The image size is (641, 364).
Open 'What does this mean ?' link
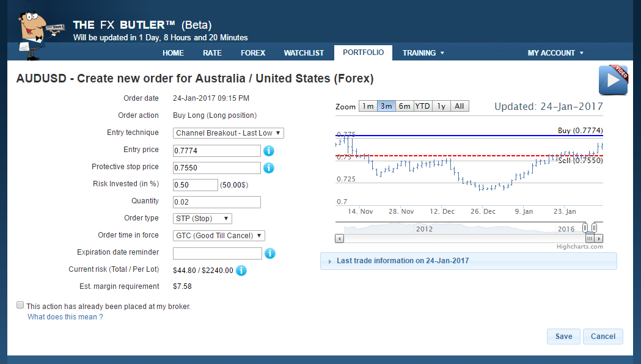65,317
